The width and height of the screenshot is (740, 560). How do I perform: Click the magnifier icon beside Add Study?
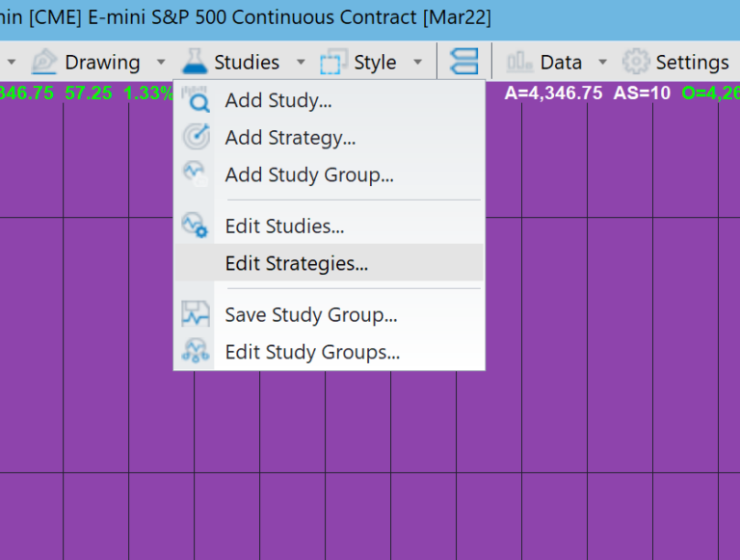tap(196, 100)
